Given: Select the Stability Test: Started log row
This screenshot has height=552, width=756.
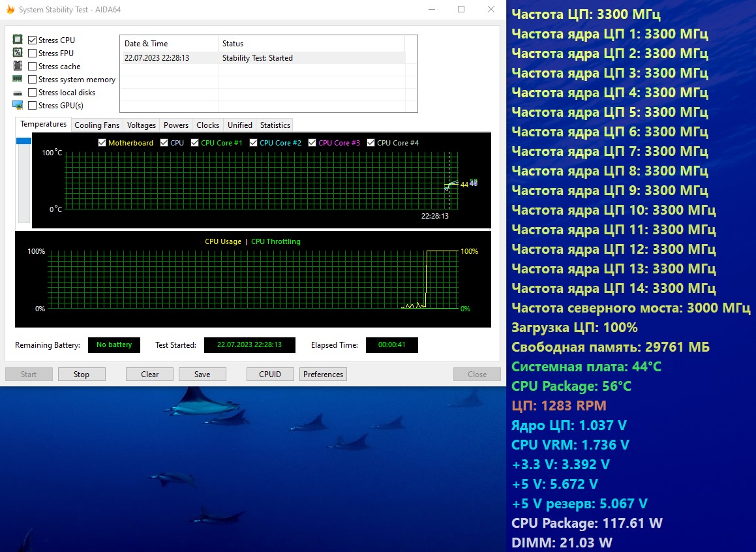Looking at the screenshot, I should pyautogui.click(x=264, y=58).
